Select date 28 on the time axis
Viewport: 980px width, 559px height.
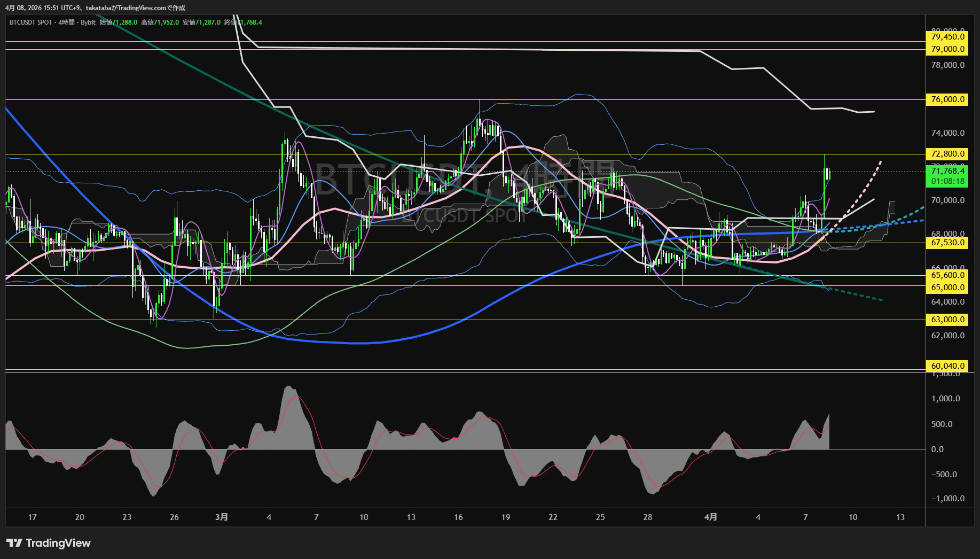647,517
